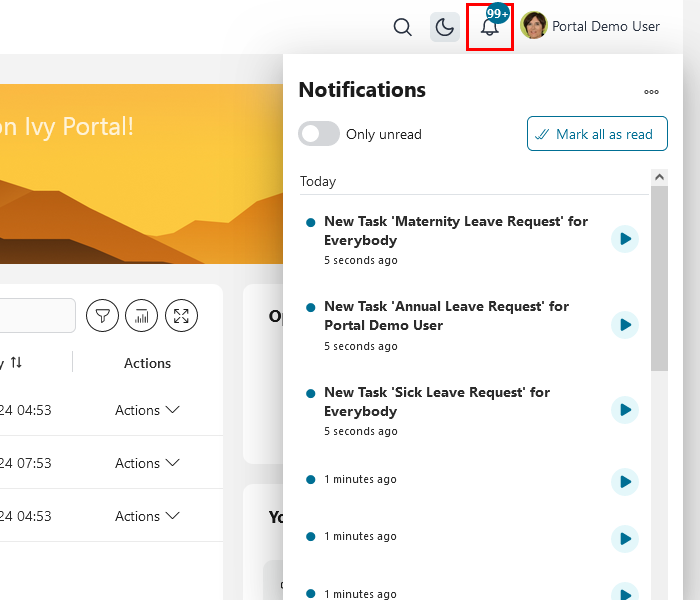Open notification 'Annual Leave Request' for Portal Demo User
Screen dimensions: 700x600
446,316
